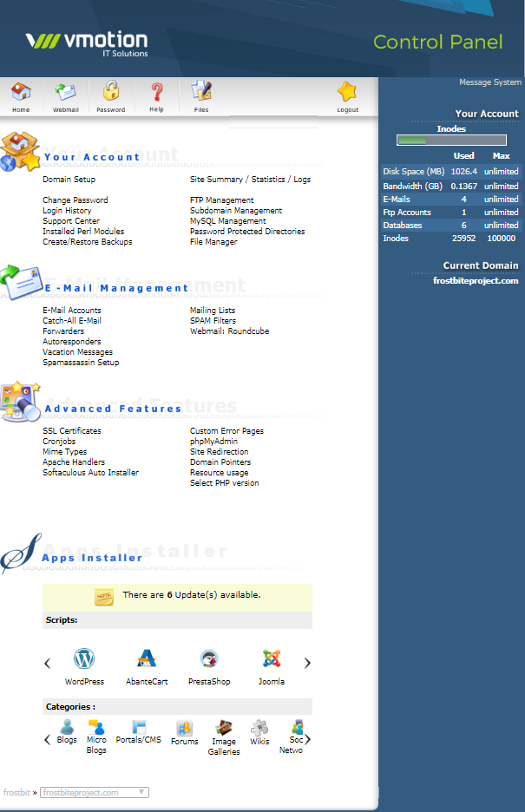The image size is (525, 812).
Task: Click the Softaculous Apps Installer S icon
Action: [21, 553]
